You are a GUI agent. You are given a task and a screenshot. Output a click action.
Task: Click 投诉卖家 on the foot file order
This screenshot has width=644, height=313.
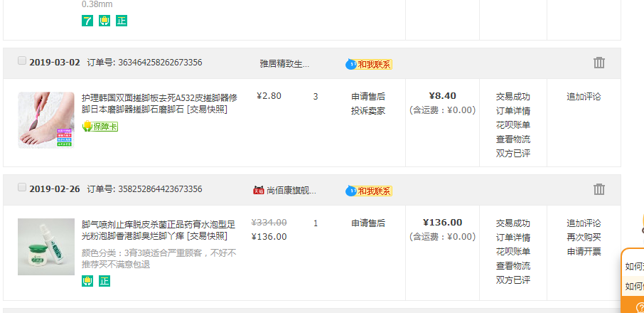[368, 111]
